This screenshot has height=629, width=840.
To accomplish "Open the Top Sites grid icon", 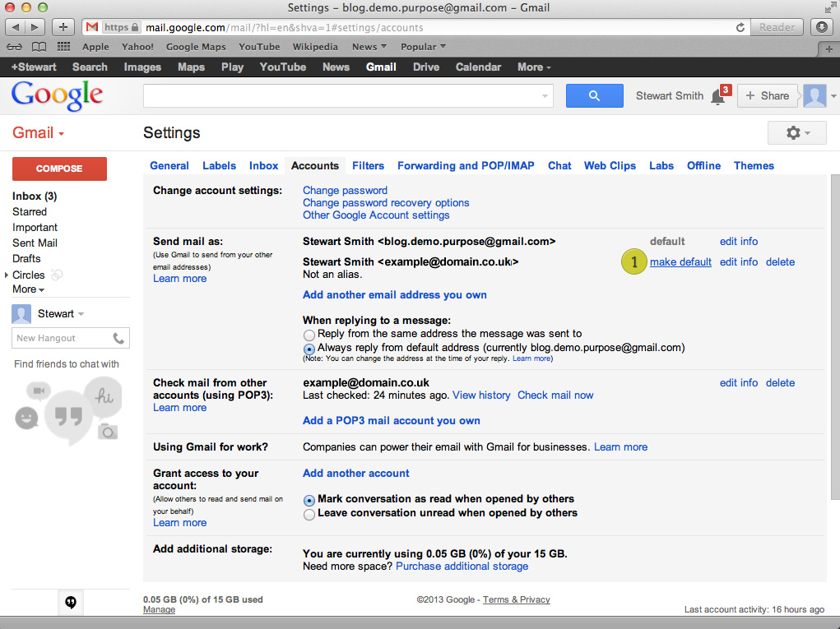I will pos(63,47).
